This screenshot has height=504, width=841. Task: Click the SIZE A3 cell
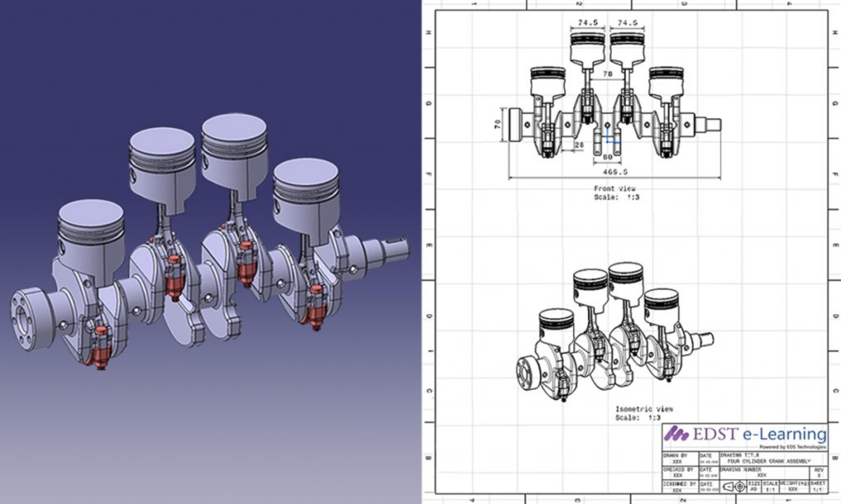click(754, 487)
